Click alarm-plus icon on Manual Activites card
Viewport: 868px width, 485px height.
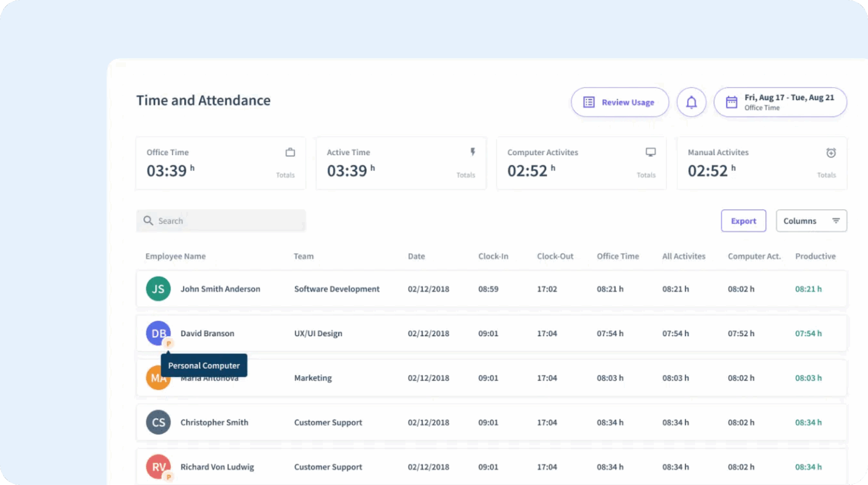pos(831,153)
